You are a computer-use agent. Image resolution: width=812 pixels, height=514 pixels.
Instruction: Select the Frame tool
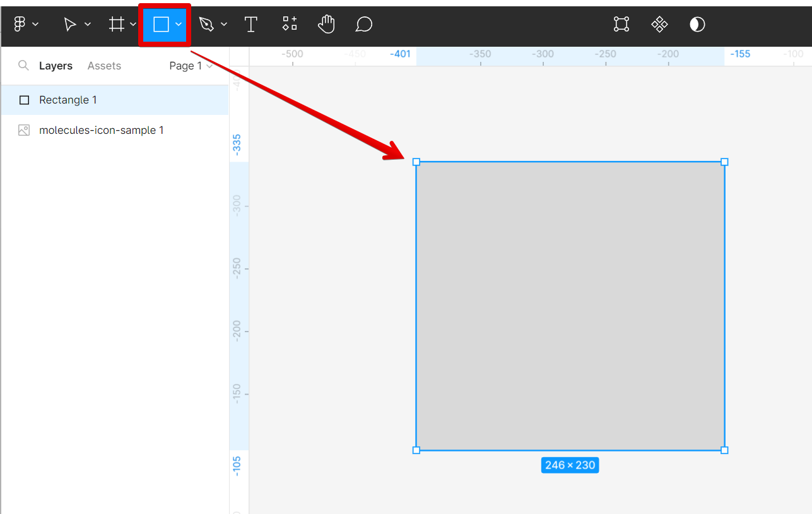[x=117, y=24]
